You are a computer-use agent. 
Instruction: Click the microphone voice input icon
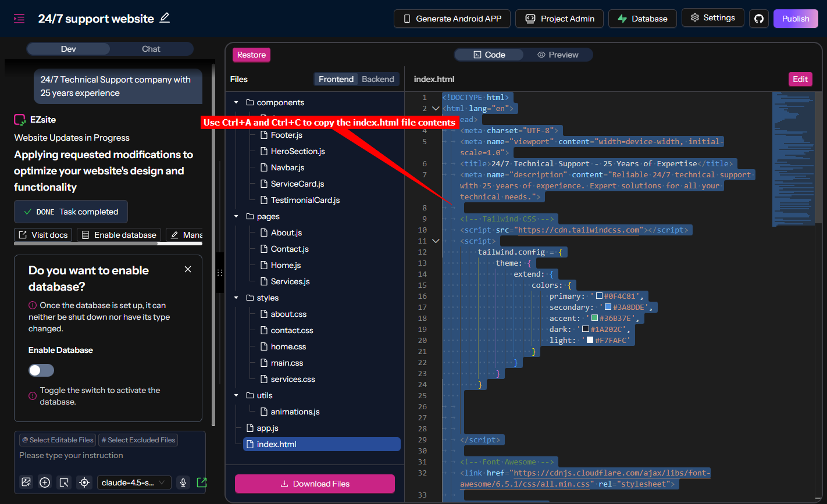pos(183,482)
